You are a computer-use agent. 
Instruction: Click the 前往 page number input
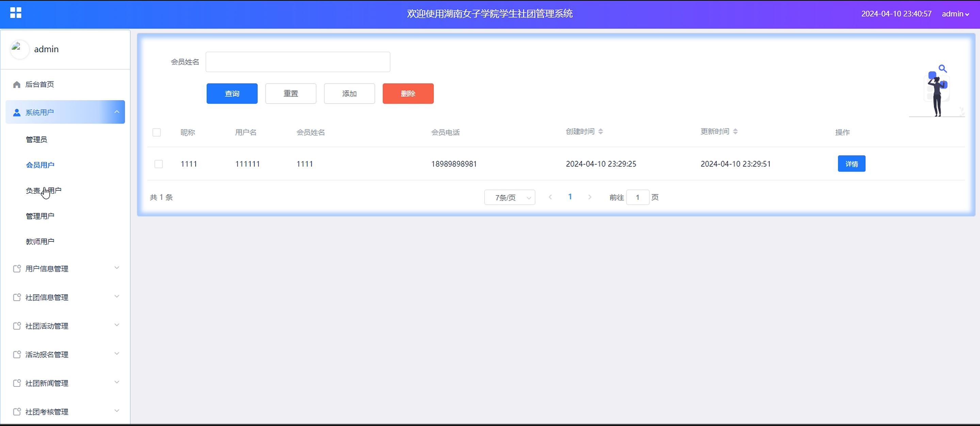point(638,197)
